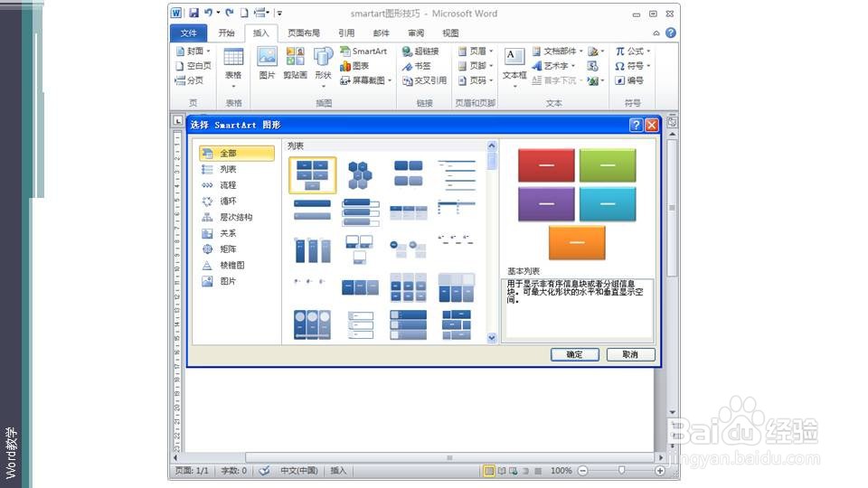Click the 编号 number tool
The image size is (868, 488).
click(629, 80)
